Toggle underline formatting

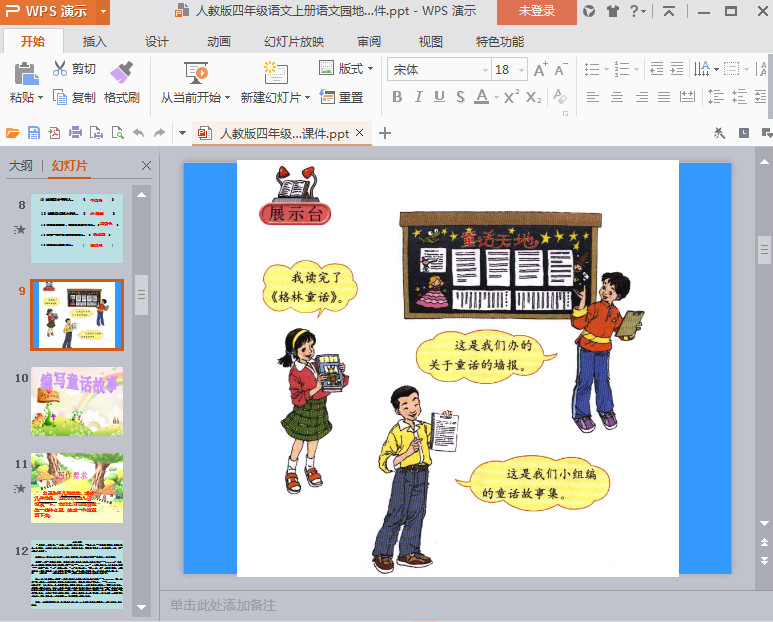pos(439,97)
